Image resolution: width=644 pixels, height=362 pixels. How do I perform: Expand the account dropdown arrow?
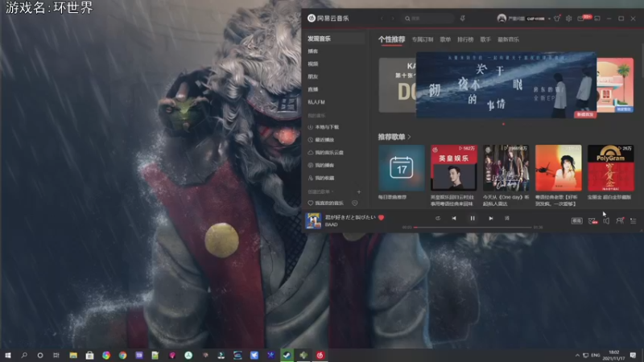pos(549,19)
